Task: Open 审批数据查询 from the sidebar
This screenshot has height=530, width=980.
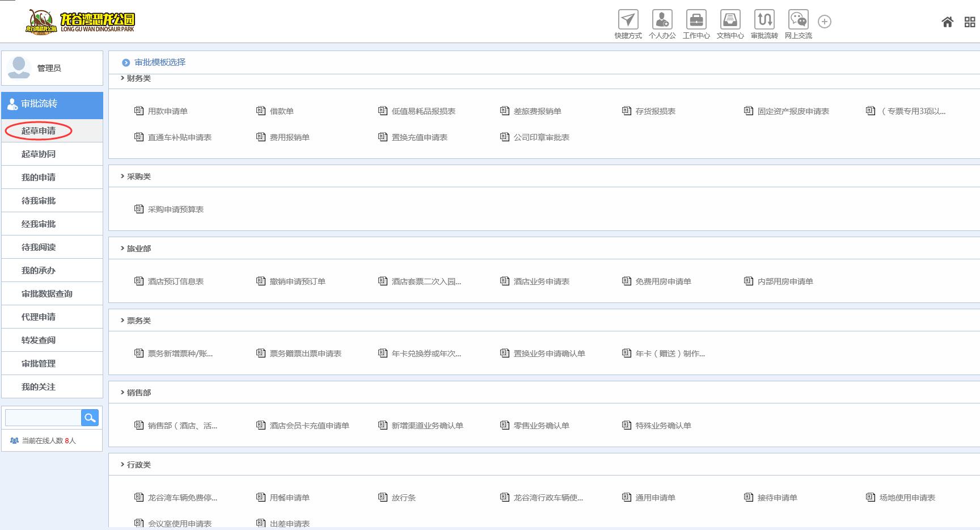Action: pos(47,294)
